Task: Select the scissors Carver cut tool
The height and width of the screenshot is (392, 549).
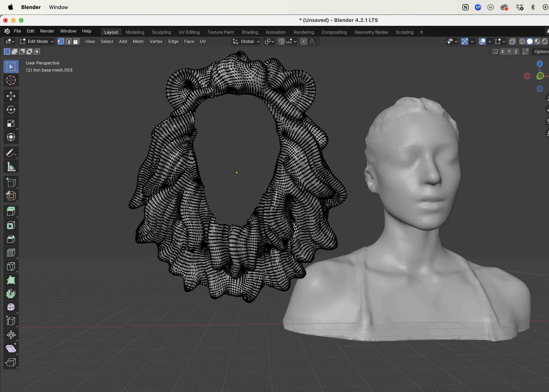Action: tap(11, 196)
